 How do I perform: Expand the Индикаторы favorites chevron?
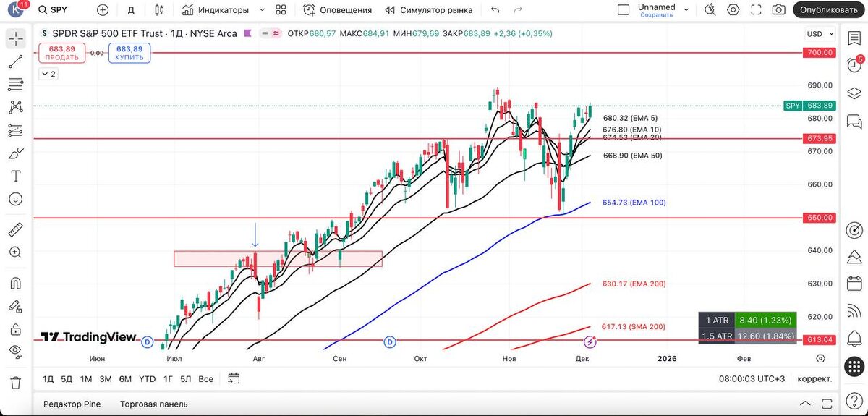pyautogui.click(x=260, y=10)
